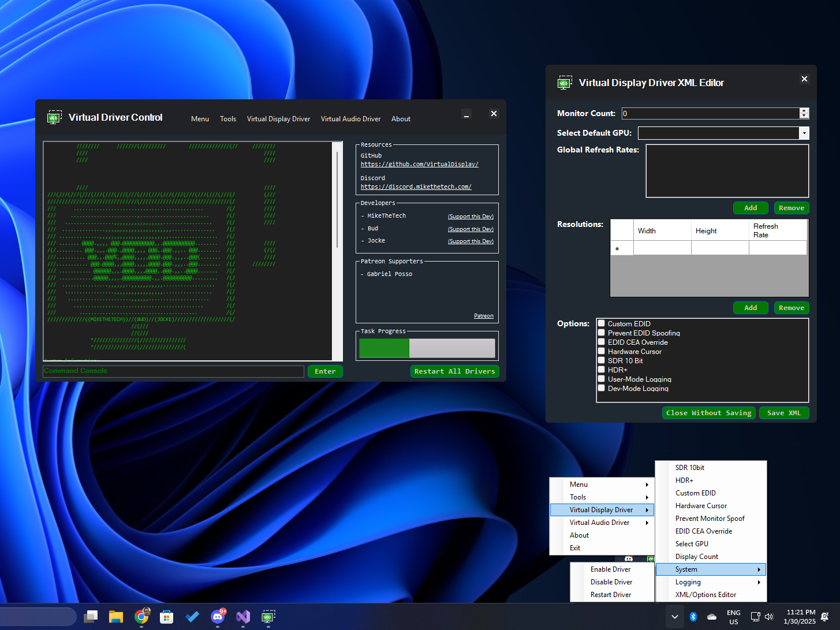Click the Restart All Drivers button

[x=454, y=371]
